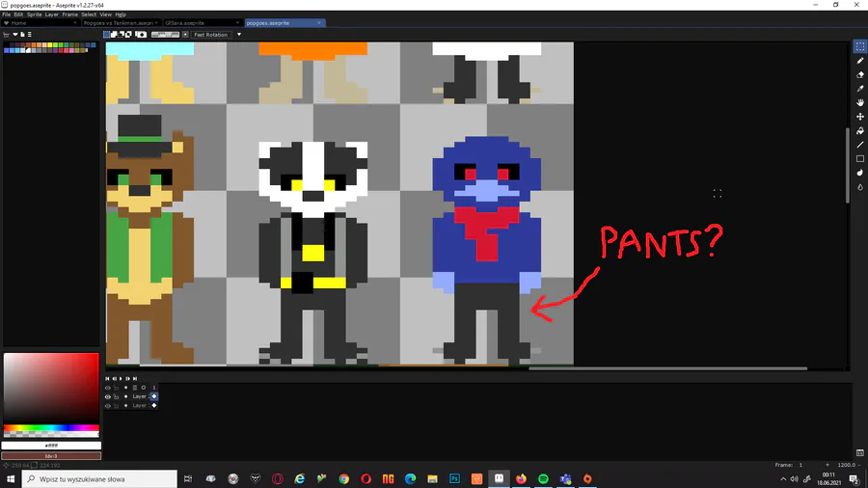Open the File menu
Image resolution: width=868 pixels, height=488 pixels.
(6, 14)
